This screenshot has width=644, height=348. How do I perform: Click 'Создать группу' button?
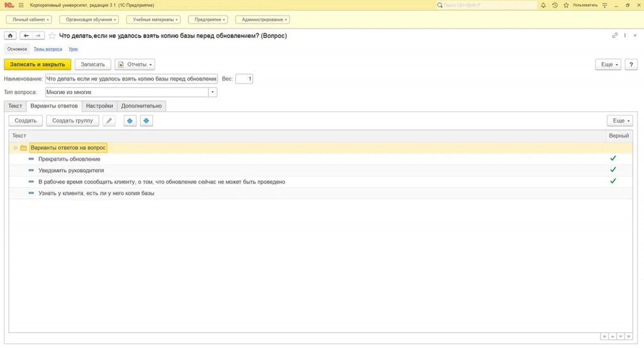[x=72, y=121]
